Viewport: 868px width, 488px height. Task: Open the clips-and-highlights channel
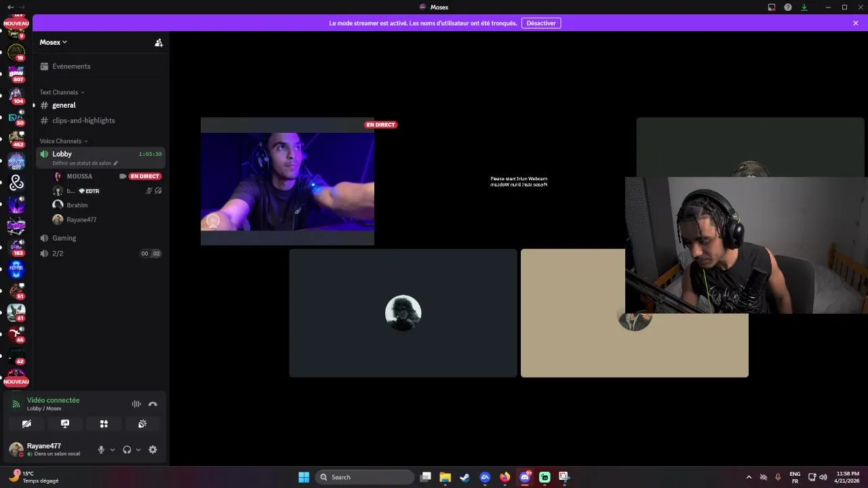tap(100, 121)
